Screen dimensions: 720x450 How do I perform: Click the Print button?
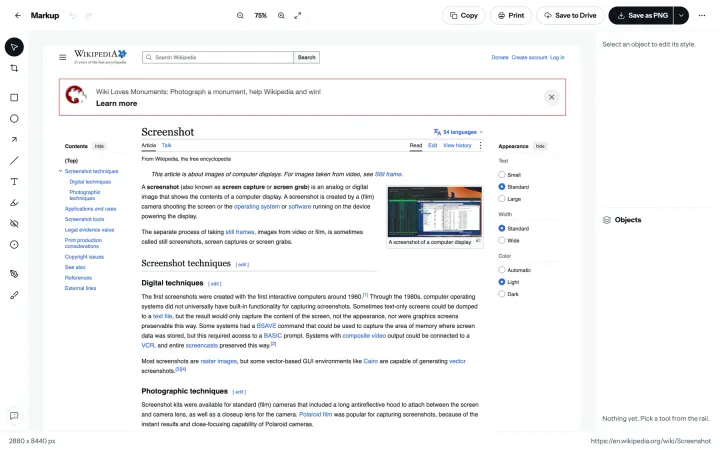tap(511, 15)
